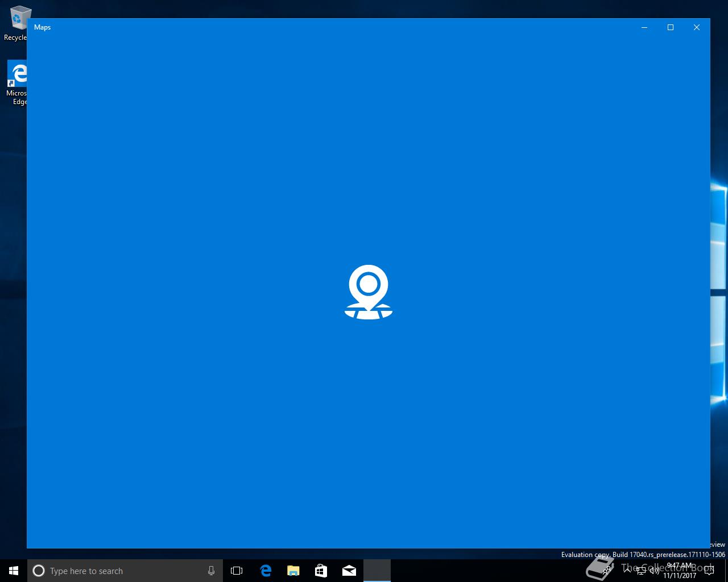
Task: Activate the Cortana microphone icon
Action: pyautogui.click(x=211, y=571)
